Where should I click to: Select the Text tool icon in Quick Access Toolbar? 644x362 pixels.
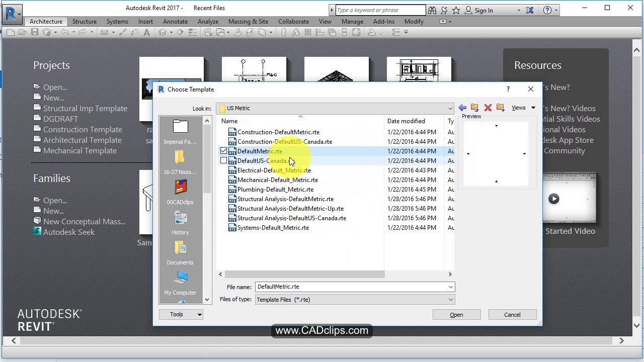click(x=145, y=32)
